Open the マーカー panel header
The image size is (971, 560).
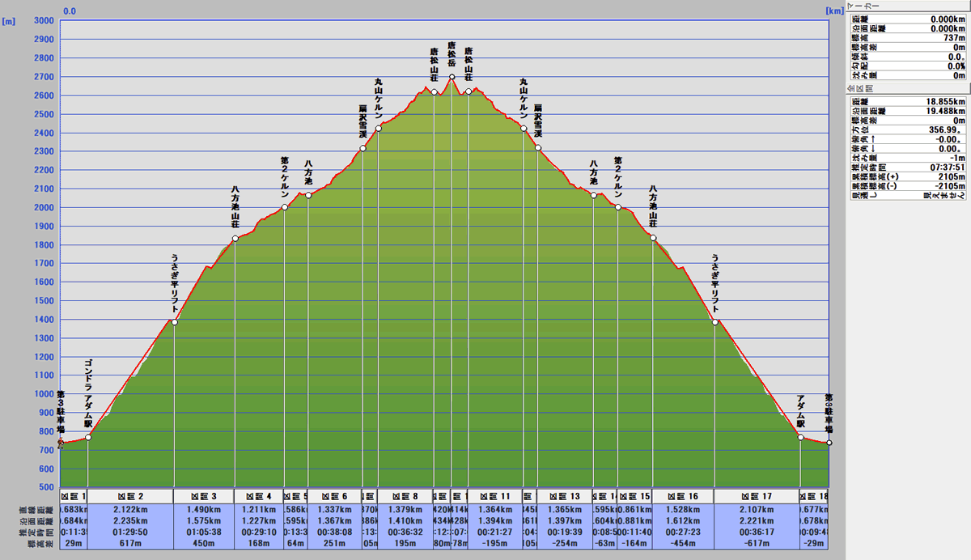[907, 5]
